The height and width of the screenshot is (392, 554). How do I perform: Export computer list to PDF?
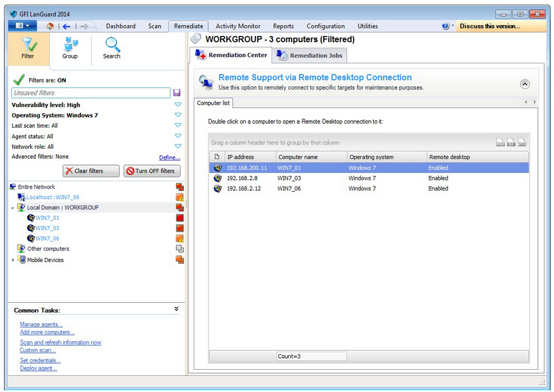click(500, 142)
